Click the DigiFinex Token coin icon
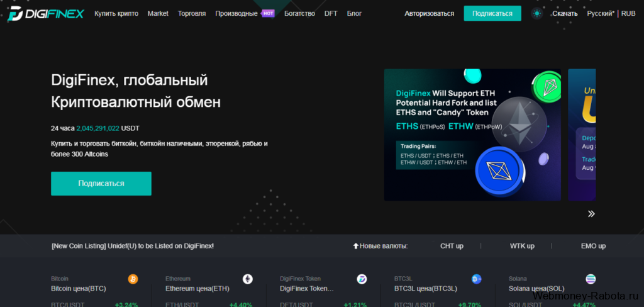The height and width of the screenshot is (307, 644). (362, 279)
